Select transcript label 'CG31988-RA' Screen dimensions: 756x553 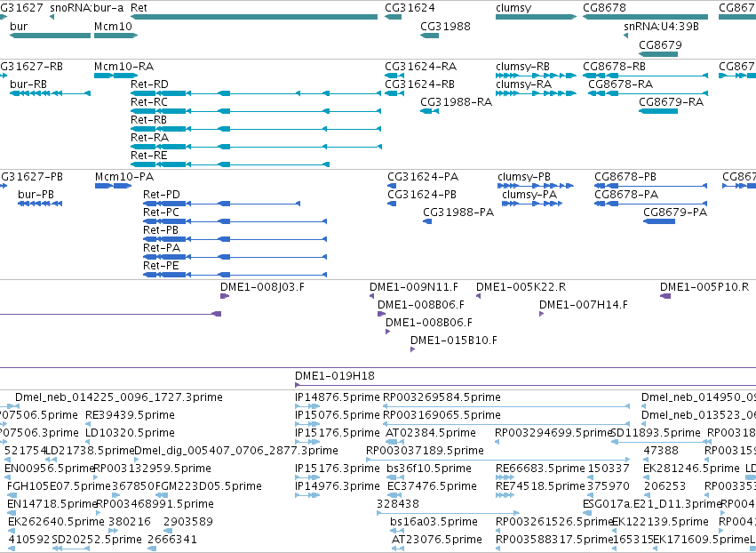pyautogui.click(x=456, y=102)
